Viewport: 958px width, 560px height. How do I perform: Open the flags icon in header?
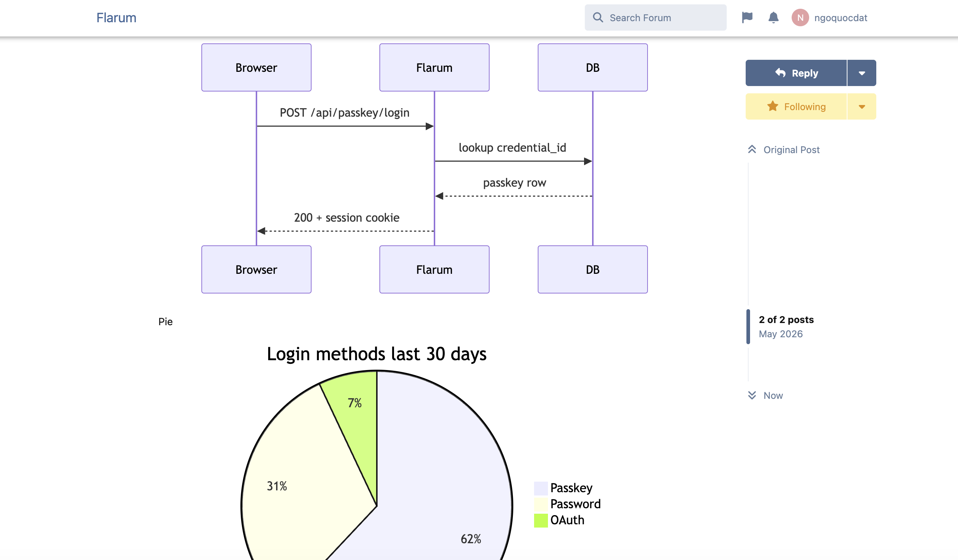[747, 17]
